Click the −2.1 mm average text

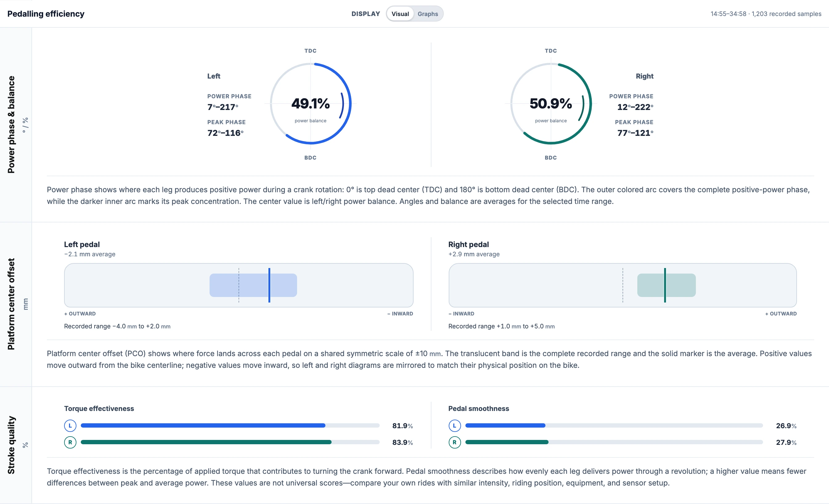90,254
